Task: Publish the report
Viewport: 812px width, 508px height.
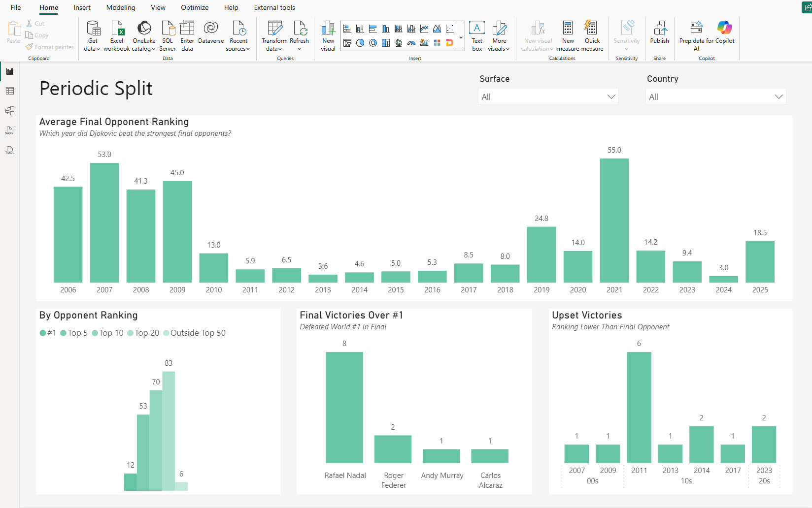Action: point(659,33)
